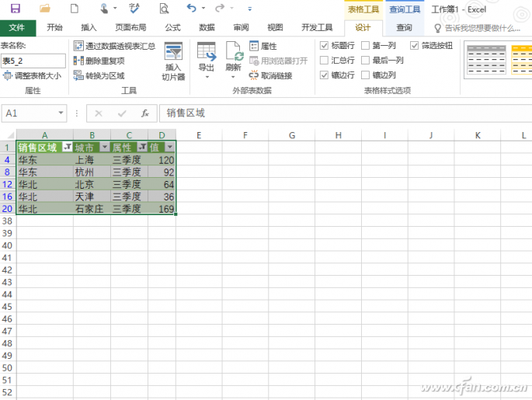Toggle the 第一列 checkbox
532x400 pixels.
coord(366,46)
